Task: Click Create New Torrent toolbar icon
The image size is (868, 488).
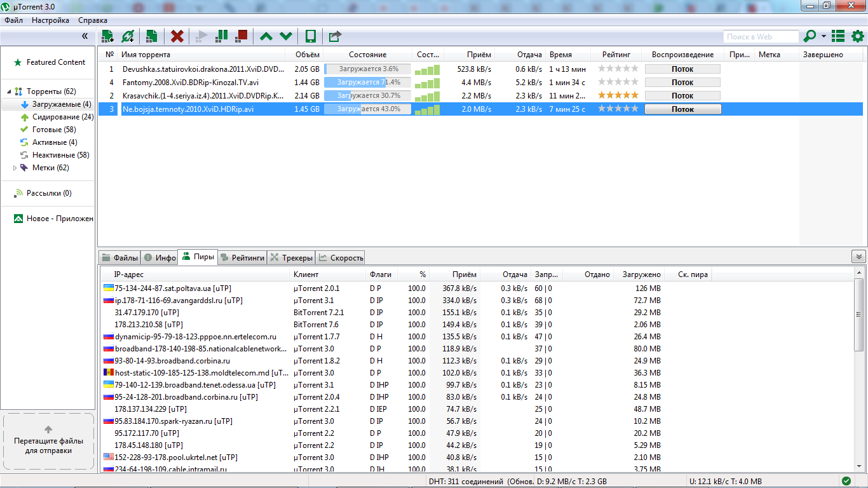Action: point(151,36)
